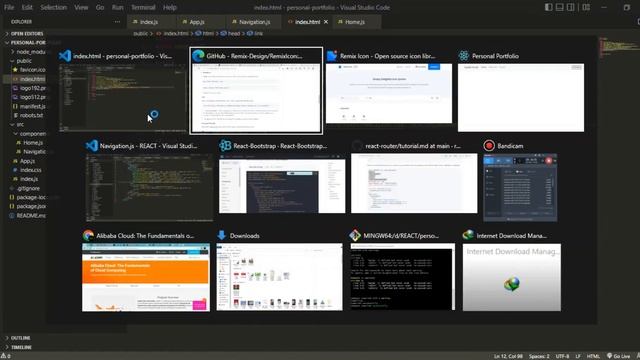Image resolution: width=640 pixels, height=360 pixels.
Task: Toggle the secondary side bar layout icon
Action: 571,7
